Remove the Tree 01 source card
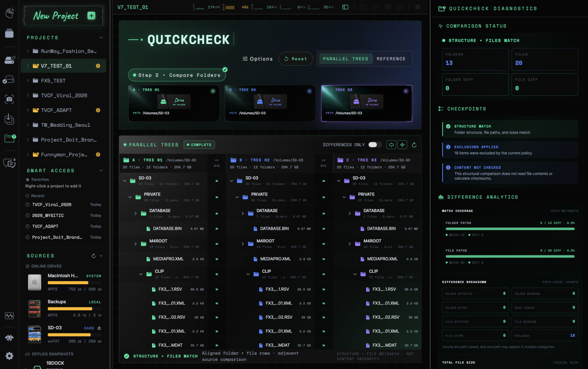588x369 pixels. 213,91
